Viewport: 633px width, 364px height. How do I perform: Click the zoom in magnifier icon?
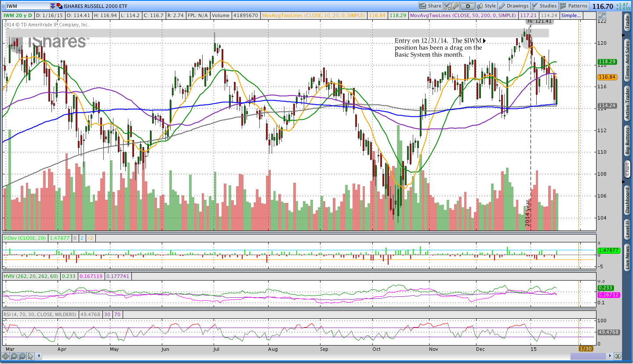coord(14,356)
